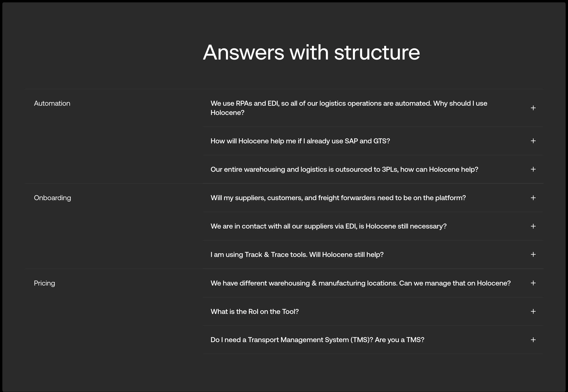This screenshot has width=568, height=392.
Task: Select the Pricing category
Action: point(44,283)
